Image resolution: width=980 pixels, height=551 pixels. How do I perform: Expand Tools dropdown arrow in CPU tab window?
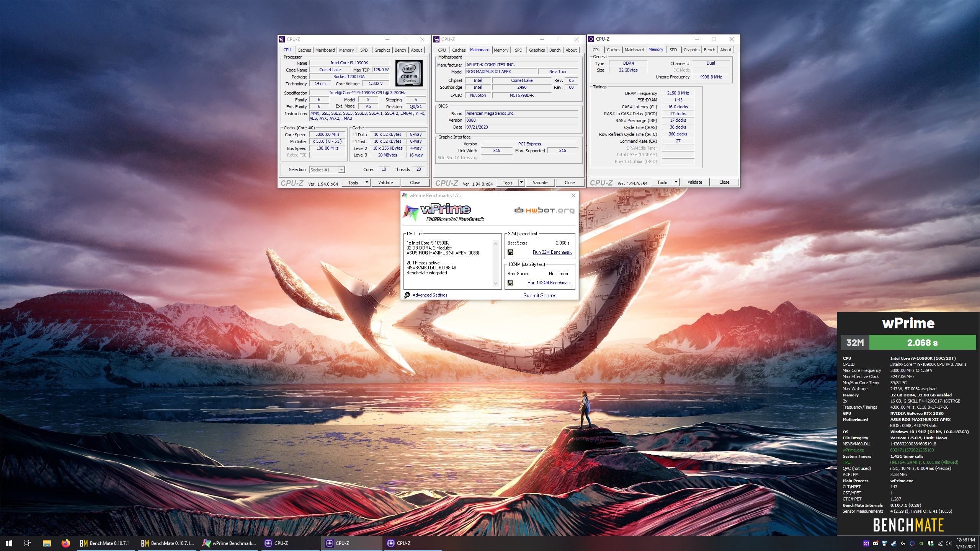367,183
